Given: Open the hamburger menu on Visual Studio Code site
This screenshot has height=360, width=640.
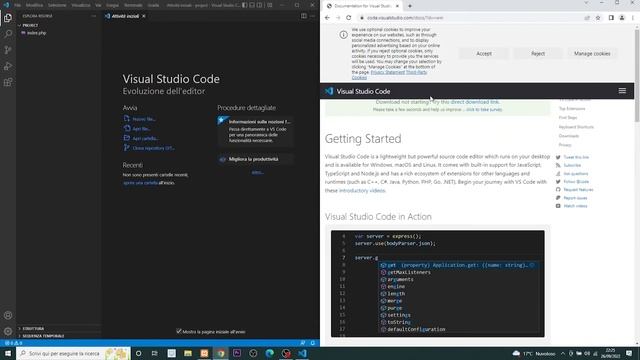Looking at the screenshot, I should tap(622, 91).
